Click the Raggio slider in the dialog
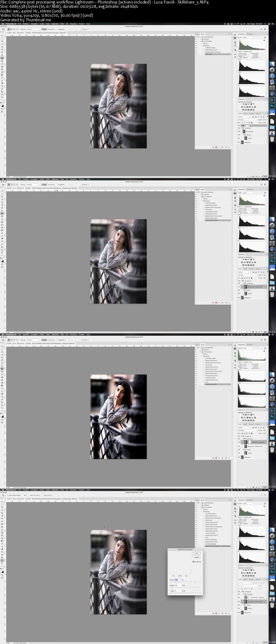Screen dimensions: 276x644 [185, 588]
